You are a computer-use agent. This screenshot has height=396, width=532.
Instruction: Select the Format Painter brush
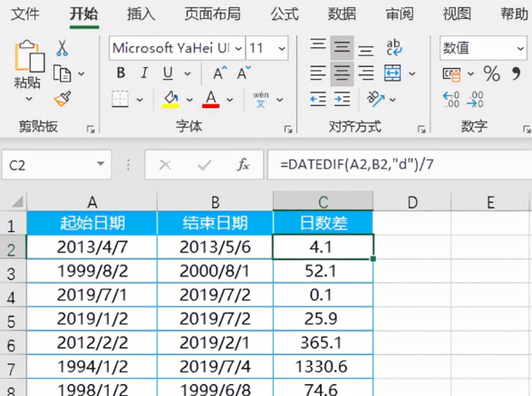pyautogui.click(x=63, y=99)
